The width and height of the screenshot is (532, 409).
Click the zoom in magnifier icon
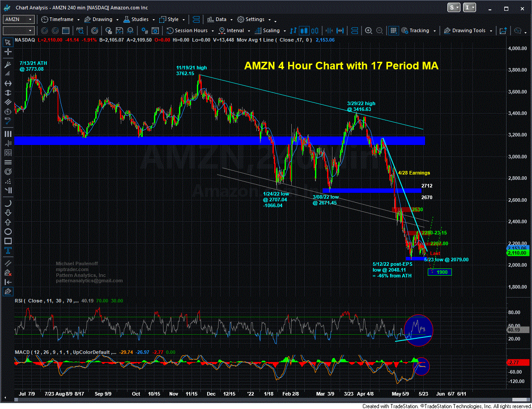[369, 30]
